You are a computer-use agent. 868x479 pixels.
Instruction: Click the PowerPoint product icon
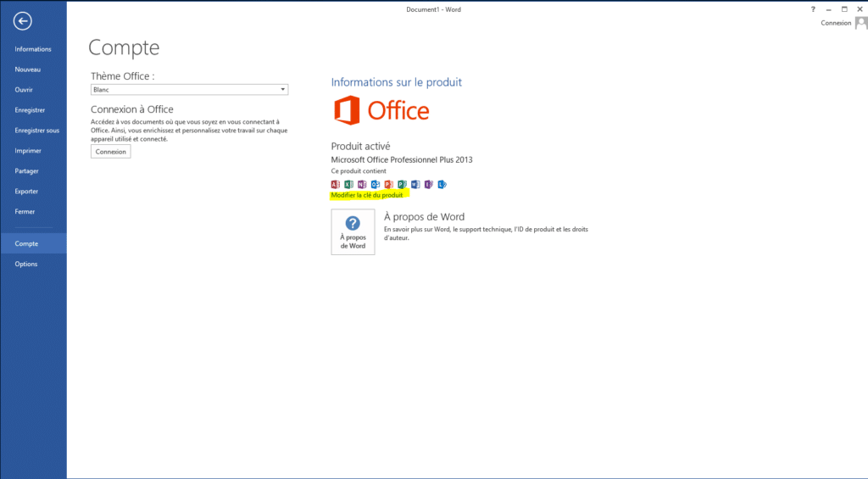pyautogui.click(x=388, y=184)
